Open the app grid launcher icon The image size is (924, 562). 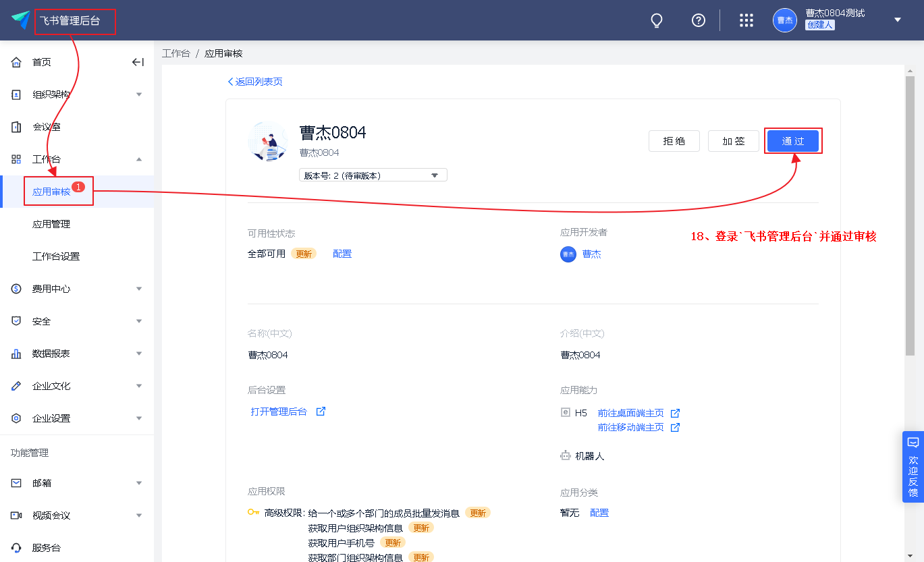[x=746, y=20]
